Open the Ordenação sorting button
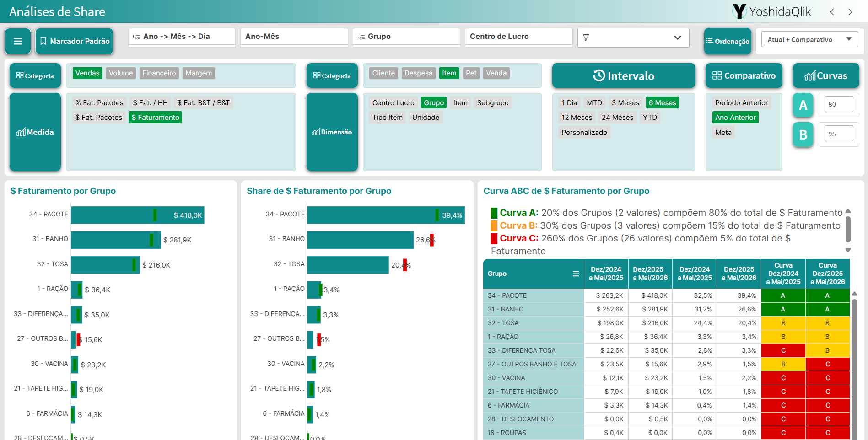Image resolution: width=868 pixels, height=440 pixels. 728,41
